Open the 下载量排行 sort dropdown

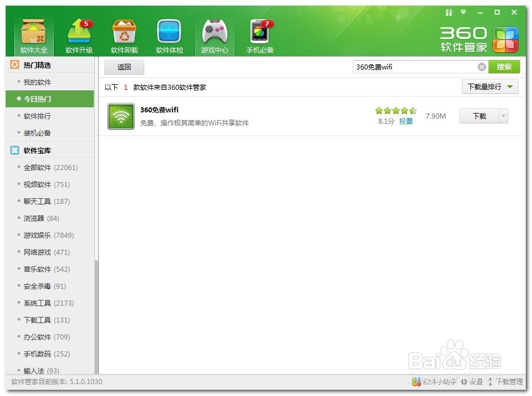coord(490,87)
